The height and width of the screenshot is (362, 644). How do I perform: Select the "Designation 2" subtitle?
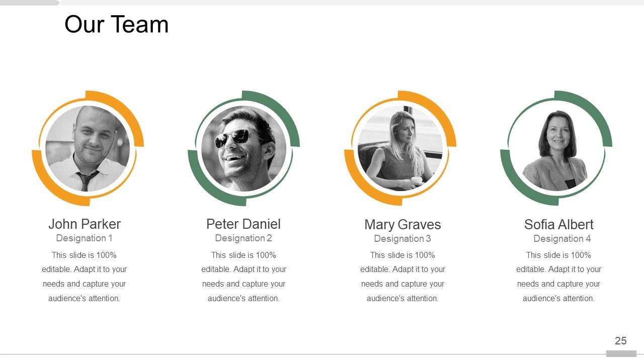pyautogui.click(x=244, y=238)
